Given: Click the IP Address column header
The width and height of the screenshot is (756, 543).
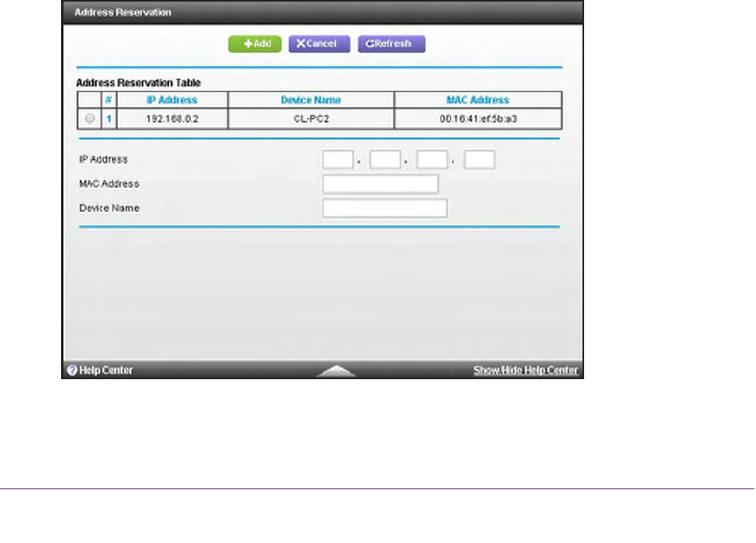Looking at the screenshot, I should [172, 100].
